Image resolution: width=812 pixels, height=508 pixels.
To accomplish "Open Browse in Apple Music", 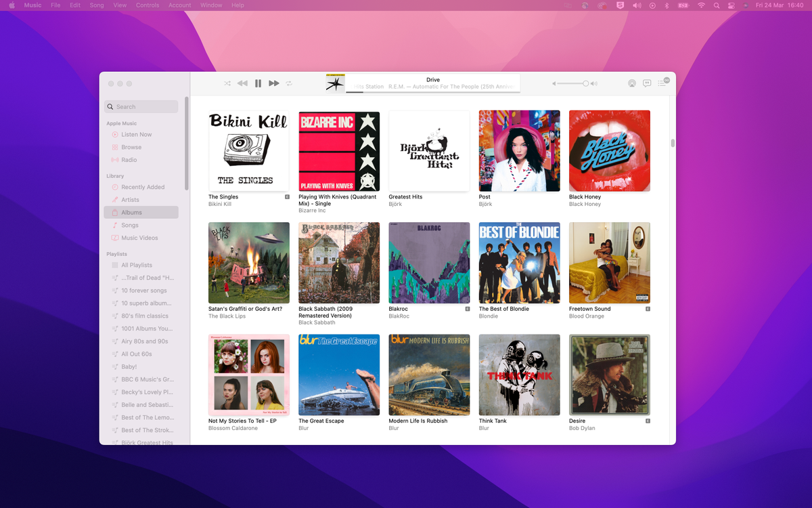I will coord(131,147).
